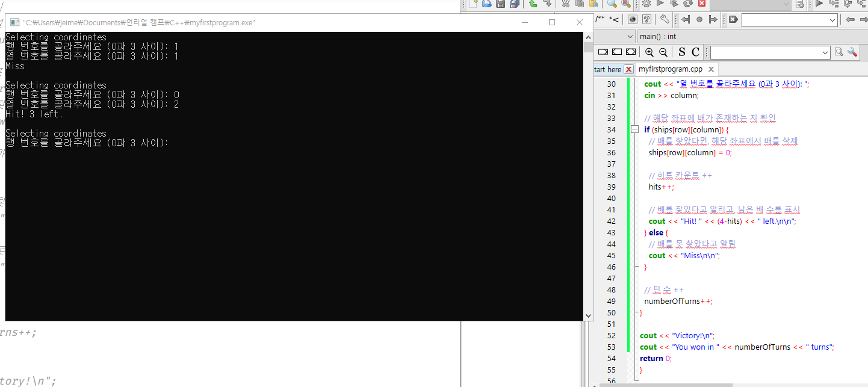Viewport: 868px width, 387px height.
Task: Click the Save all files icon
Action: [x=514, y=4]
